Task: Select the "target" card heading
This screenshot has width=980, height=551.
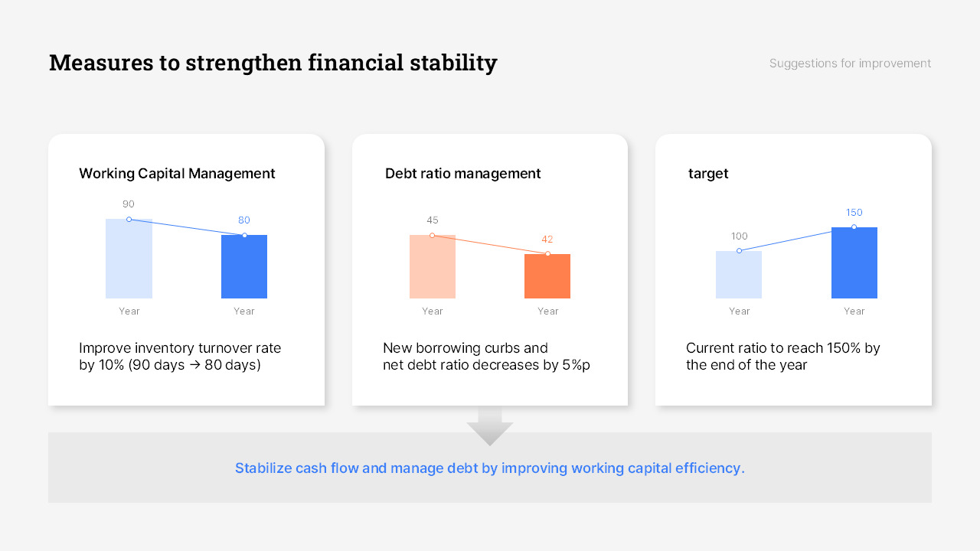Action: pos(708,174)
